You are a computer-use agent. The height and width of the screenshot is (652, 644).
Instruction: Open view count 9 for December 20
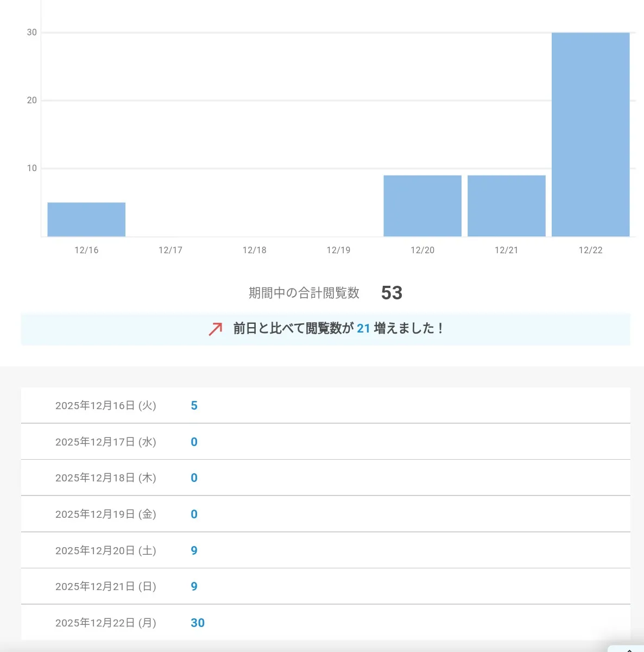point(194,551)
